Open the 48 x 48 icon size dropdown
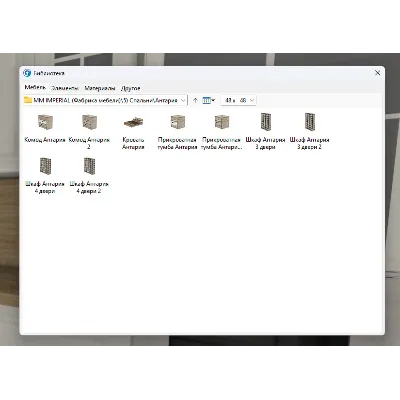Screen dimensions: 400x400 [239, 100]
